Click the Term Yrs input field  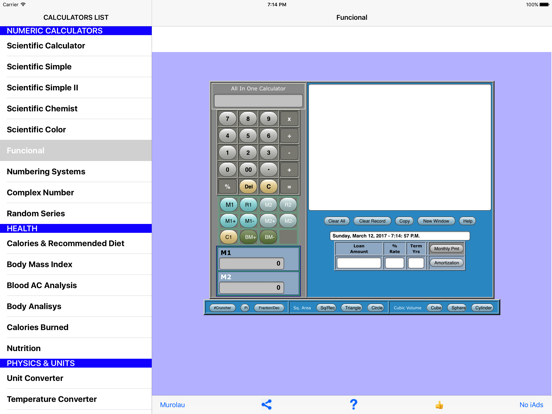(416, 263)
